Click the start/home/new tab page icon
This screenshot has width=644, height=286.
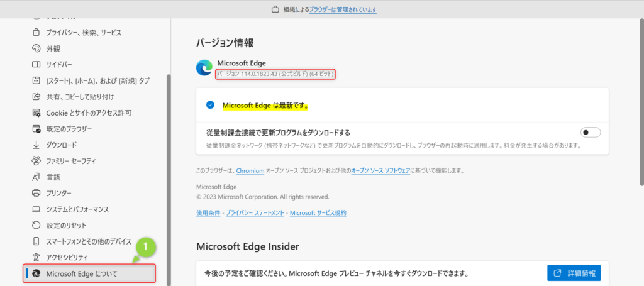click(x=36, y=80)
